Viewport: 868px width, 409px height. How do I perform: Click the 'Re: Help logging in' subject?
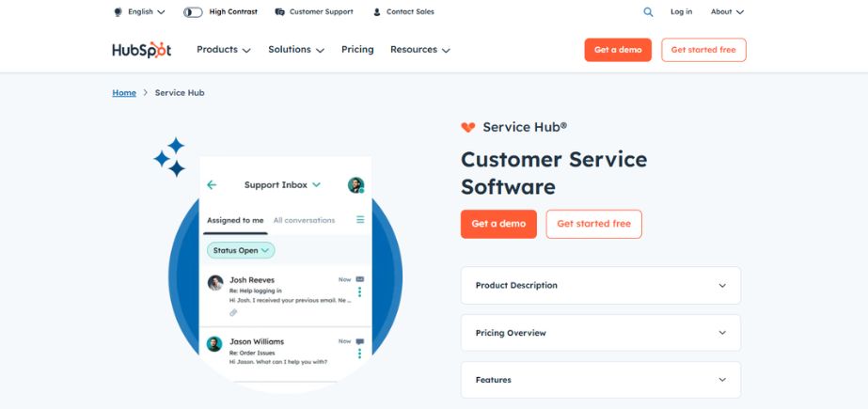(255, 291)
